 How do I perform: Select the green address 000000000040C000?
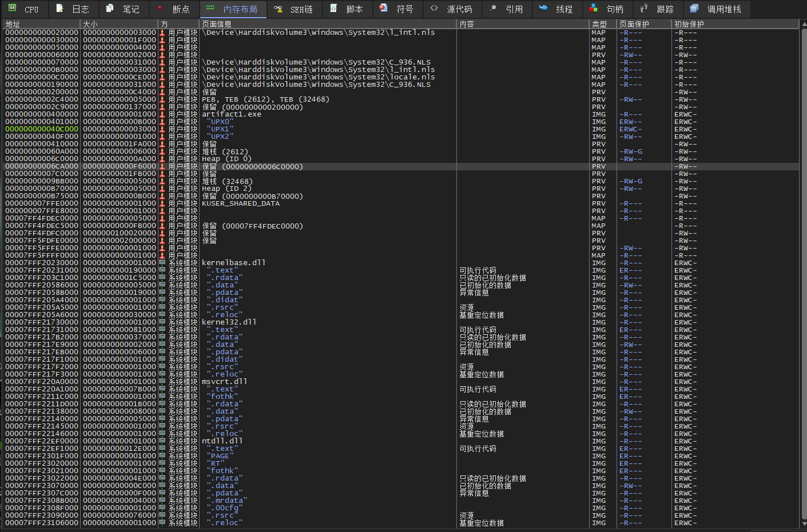point(41,129)
